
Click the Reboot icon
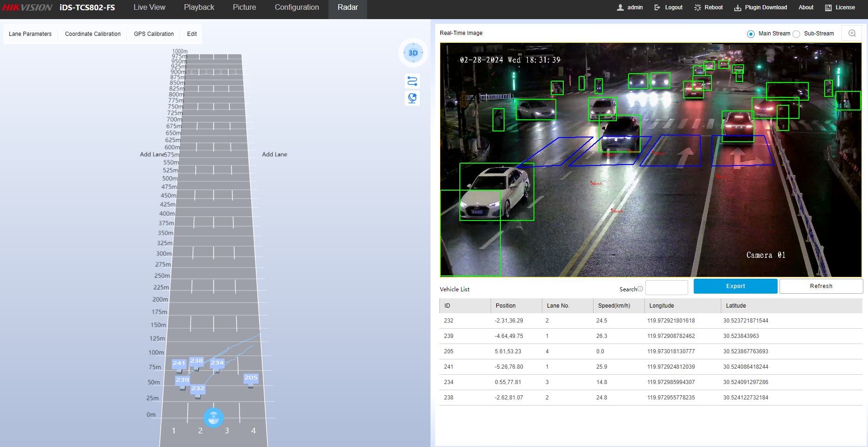[697, 7]
